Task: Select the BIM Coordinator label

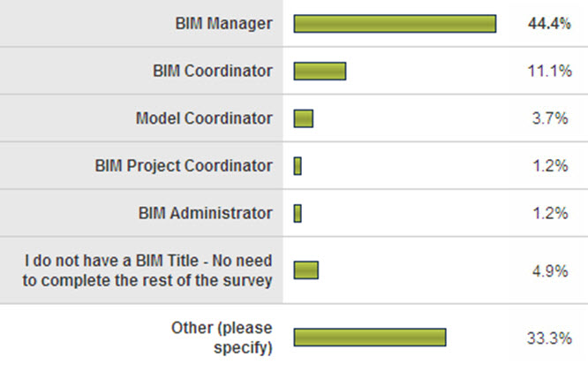Action: pos(212,71)
